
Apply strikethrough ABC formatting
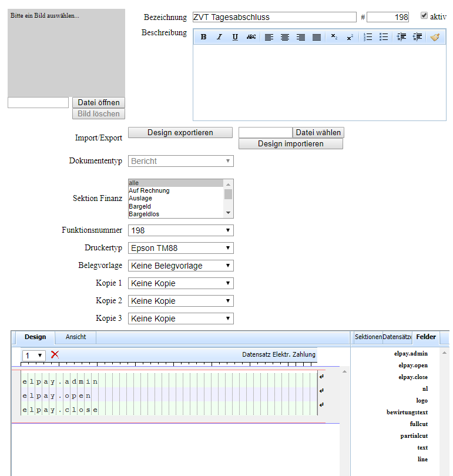pyautogui.click(x=251, y=37)
